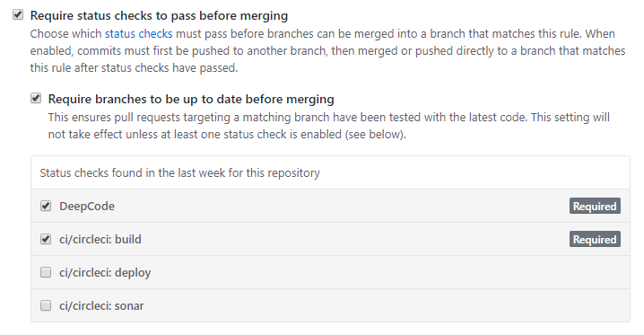Click the Require branches up to date heading
This screenshot has width=644, height=335.
click(x=191, y=100)
